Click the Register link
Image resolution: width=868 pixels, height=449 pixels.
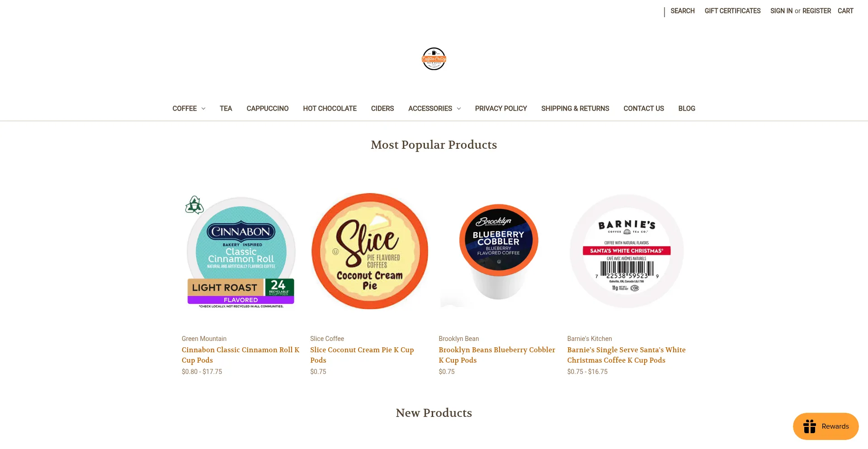[x=816, y=11]
